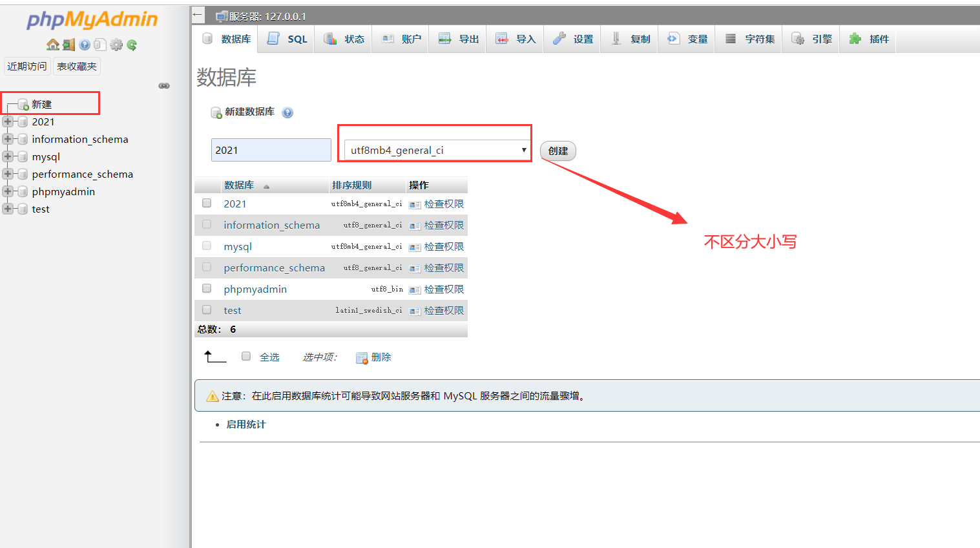Click help icon next to 新建数据库
This screenshot has width=980, height=548.
(287, 112)
